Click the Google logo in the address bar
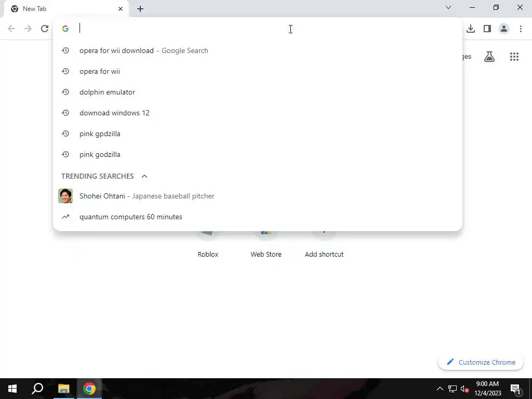 [65, 29]
